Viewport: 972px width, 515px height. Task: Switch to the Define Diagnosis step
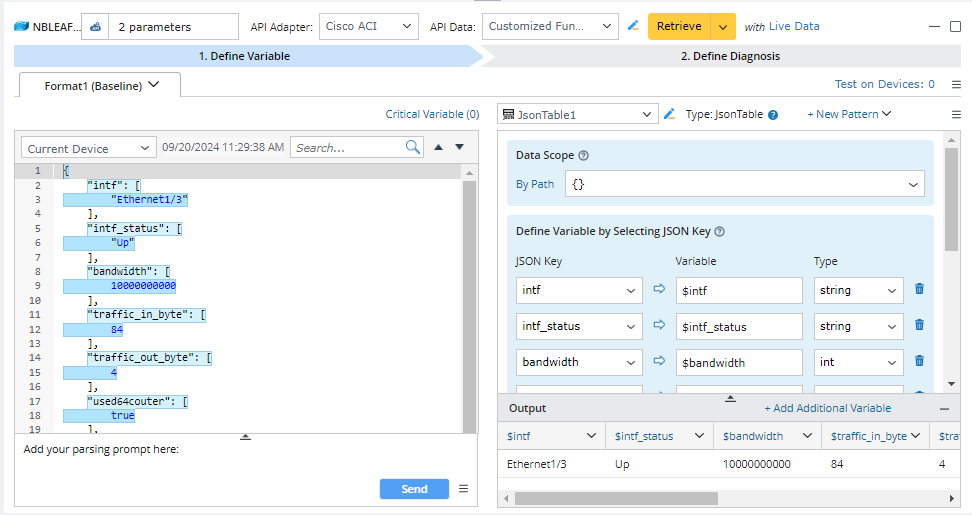tap(730, 56)
